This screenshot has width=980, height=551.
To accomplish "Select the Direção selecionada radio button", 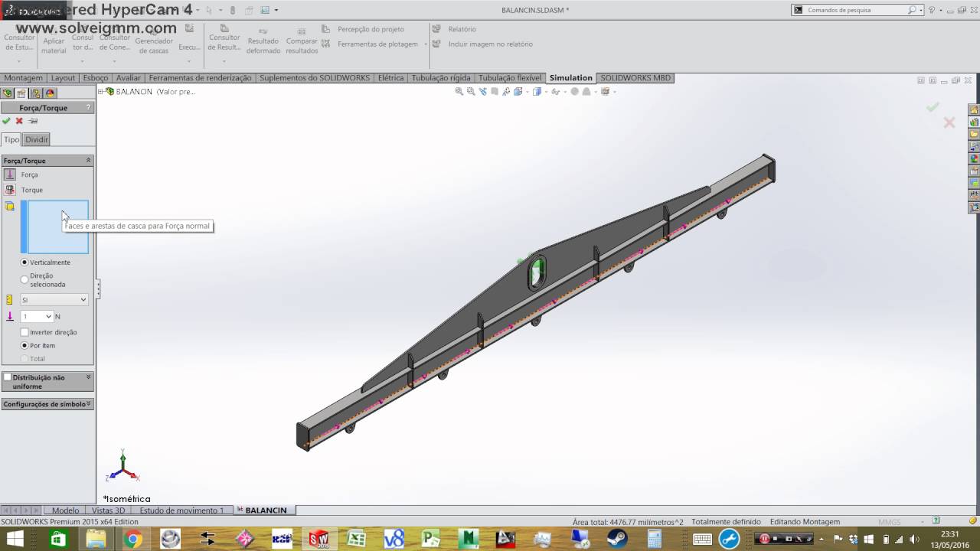I will 24,279.
